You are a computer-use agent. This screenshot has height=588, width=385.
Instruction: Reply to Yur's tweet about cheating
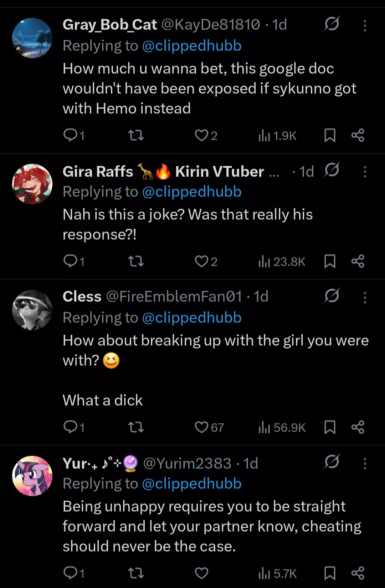(71, 573)
